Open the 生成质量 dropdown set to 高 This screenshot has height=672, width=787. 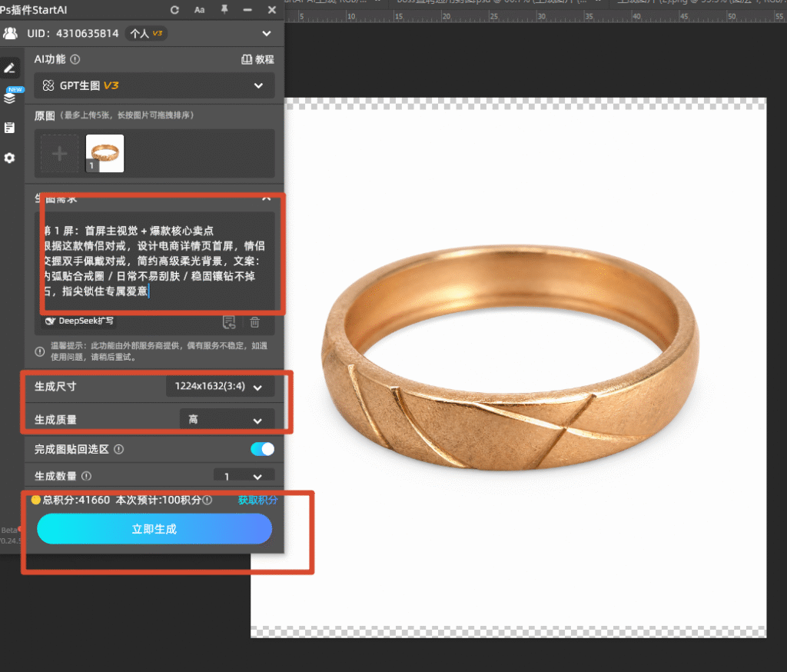click(227, 419)
